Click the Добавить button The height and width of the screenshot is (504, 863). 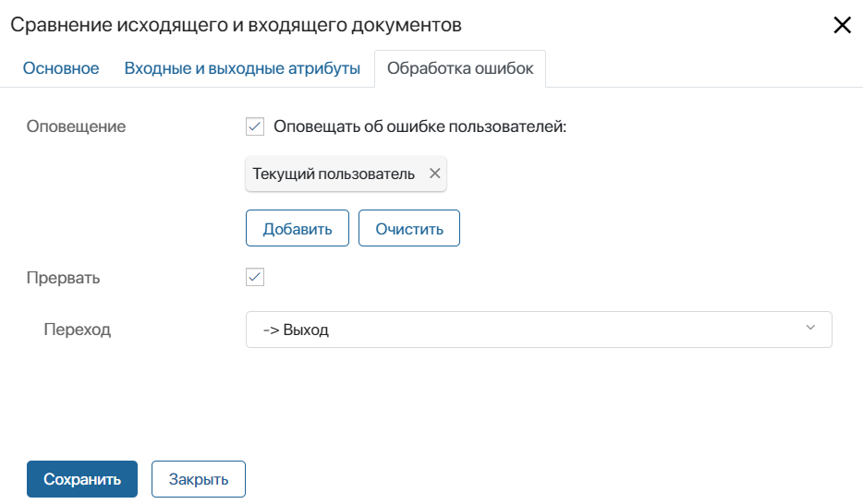pos(298,228)
